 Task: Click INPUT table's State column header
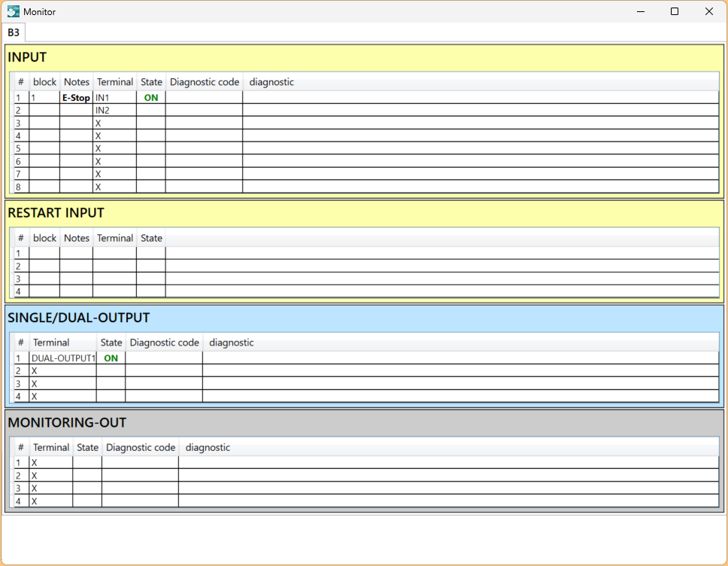coord(151,82)
